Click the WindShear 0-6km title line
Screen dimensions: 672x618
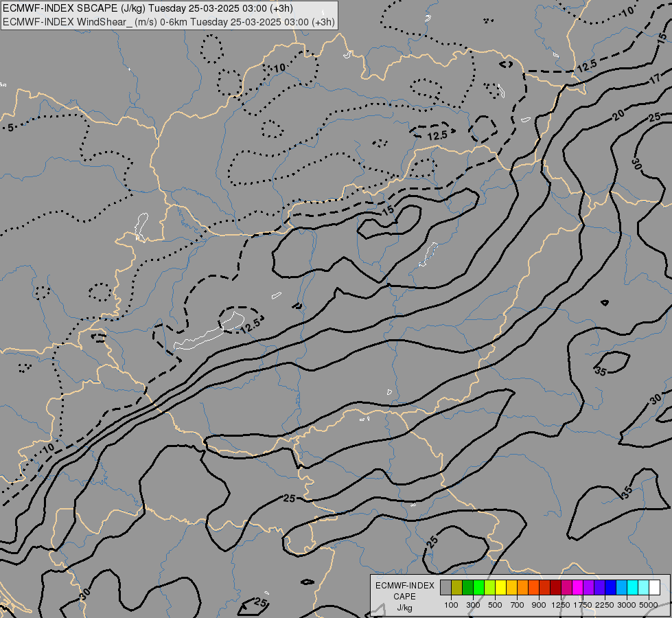point(168,22)
